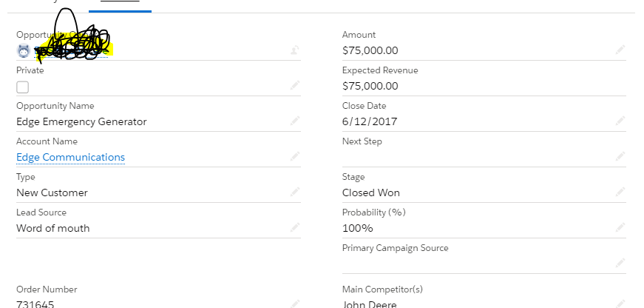This screenshot has width=644, height=308.
Task: Click the Close Date edit pencil
Action: [x=621, y=121]
